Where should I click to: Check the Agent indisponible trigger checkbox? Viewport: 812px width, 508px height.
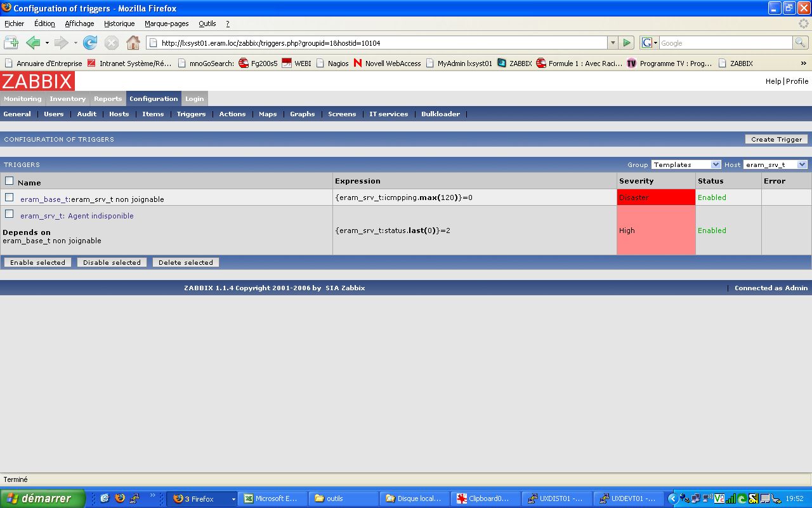pos(9,214)
